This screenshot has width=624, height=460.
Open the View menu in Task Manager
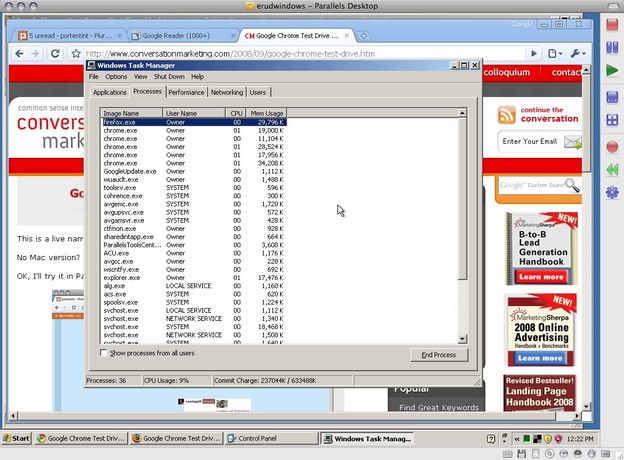pos(140,76)
